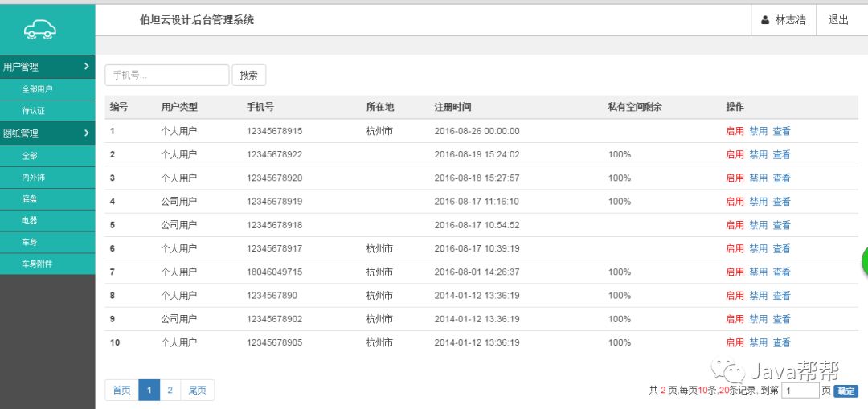Disable user number 4 via 禁用
The height and width of the screenshot is (409, 868).
[758, 202]
